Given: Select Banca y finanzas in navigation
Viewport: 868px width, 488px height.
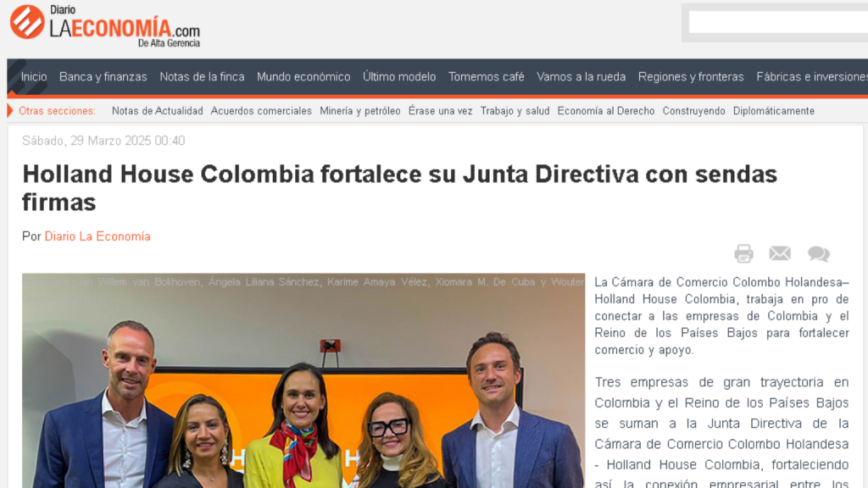Looking at the screenshot, I should point(103,77).
